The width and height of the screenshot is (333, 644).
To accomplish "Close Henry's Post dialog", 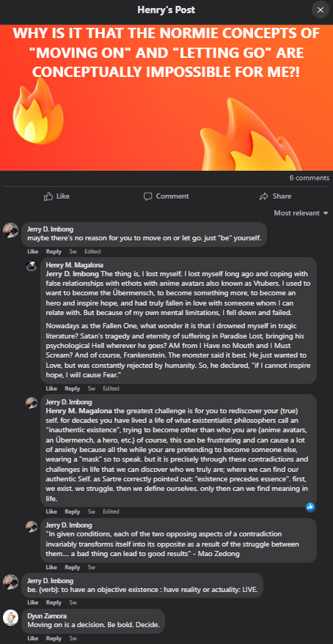I will 321,10.
